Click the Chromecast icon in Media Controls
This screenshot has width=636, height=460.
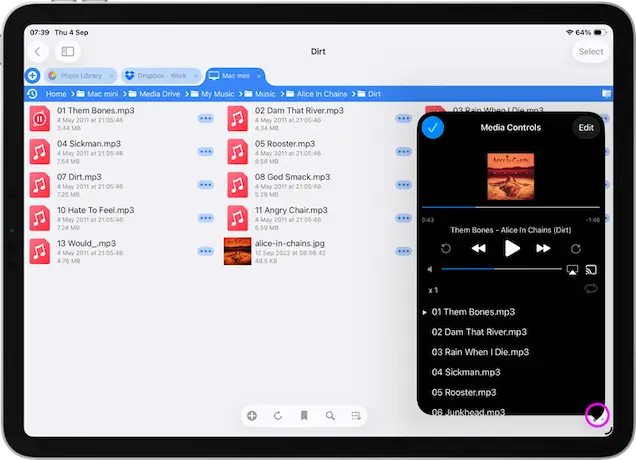[591, 270]
